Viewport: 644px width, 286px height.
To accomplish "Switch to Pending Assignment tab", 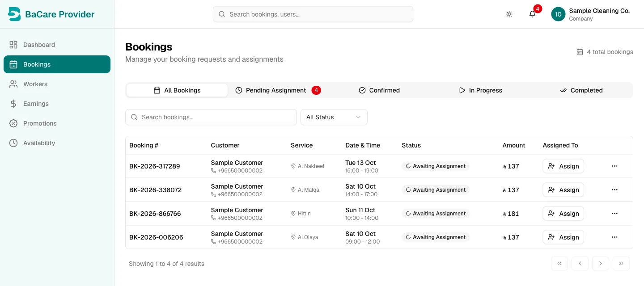I will 278,90.
